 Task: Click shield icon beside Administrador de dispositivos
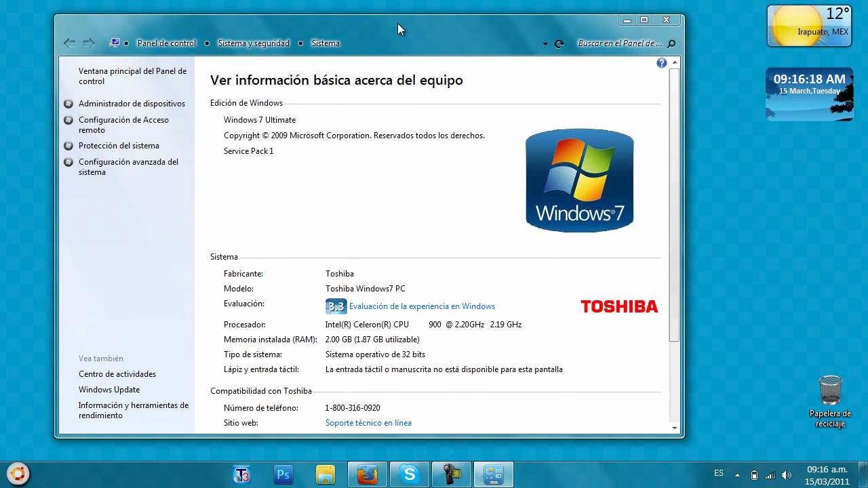68,104
